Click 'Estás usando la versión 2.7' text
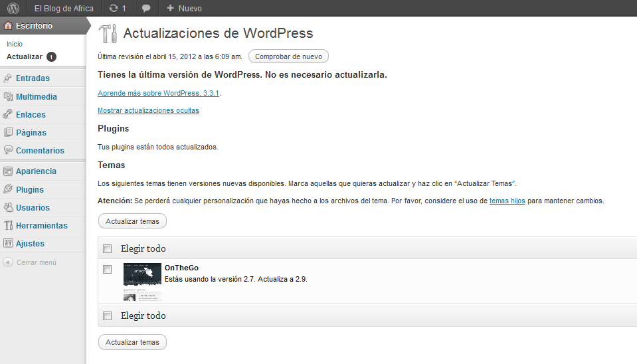The height and width of the screenshot is (364, 637). pyautogui.click(x=209, y=279)
